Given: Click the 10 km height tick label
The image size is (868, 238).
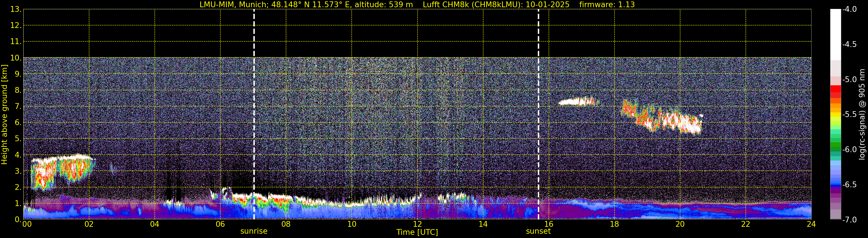Looking at the screenshot, I should pos(16,58).
